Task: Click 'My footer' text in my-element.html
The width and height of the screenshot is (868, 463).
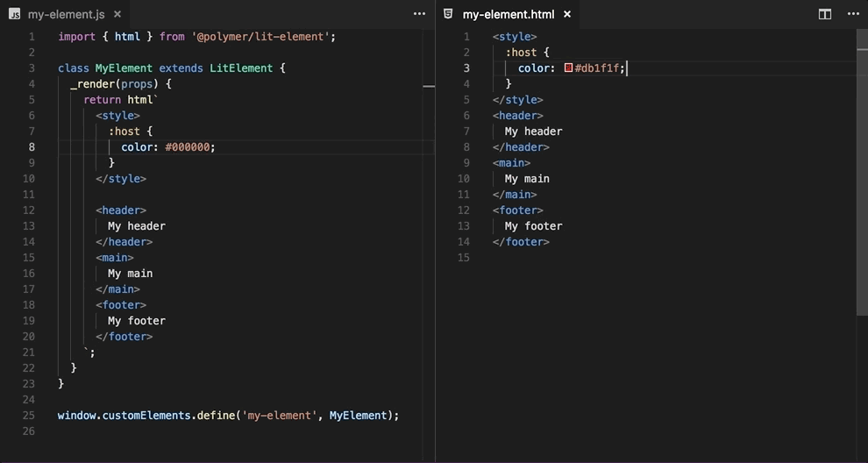Action: (x=534, y=226)
